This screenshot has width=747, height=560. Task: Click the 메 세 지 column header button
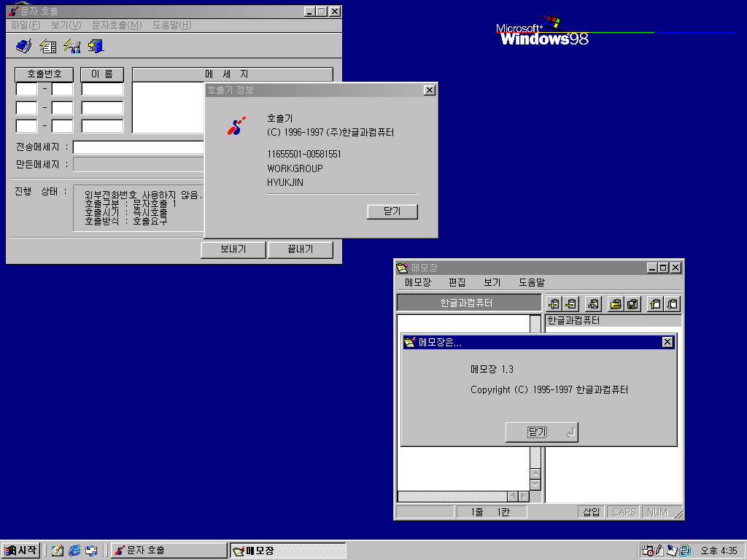233,74
